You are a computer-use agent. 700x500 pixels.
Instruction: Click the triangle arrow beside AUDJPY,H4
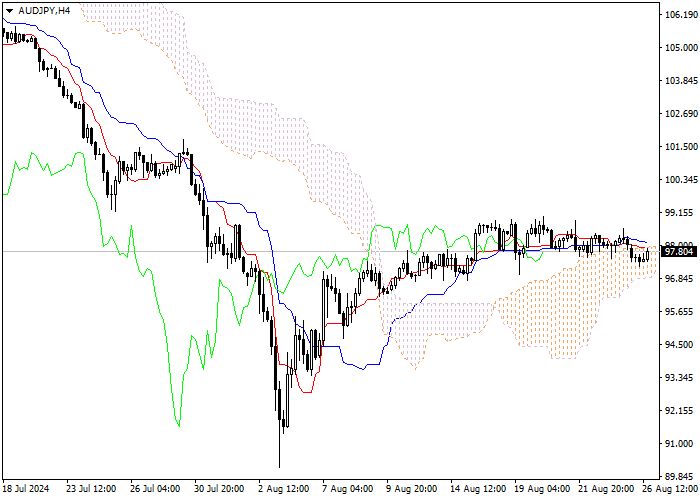pos(9,11)
